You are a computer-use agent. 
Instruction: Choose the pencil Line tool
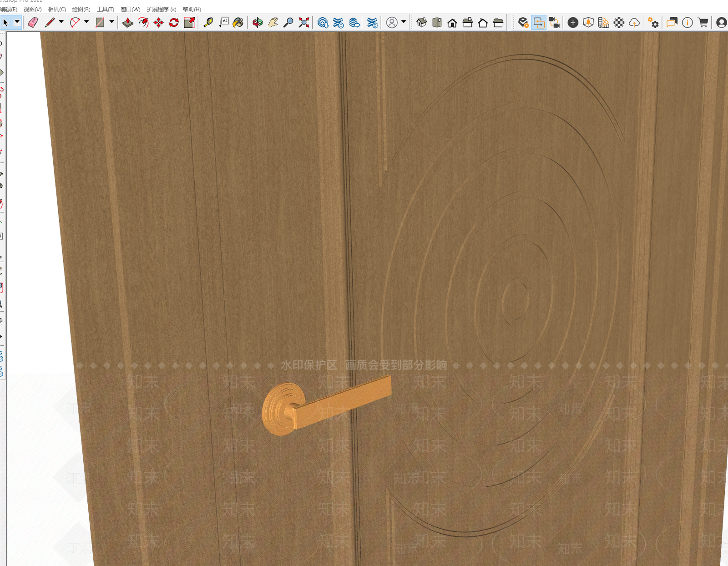(x=50, y=22)
